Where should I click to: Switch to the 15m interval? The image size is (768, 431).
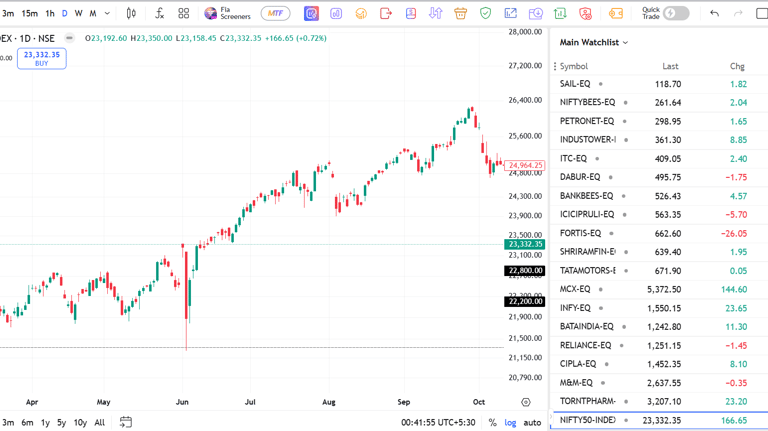[x=29, y=14]
